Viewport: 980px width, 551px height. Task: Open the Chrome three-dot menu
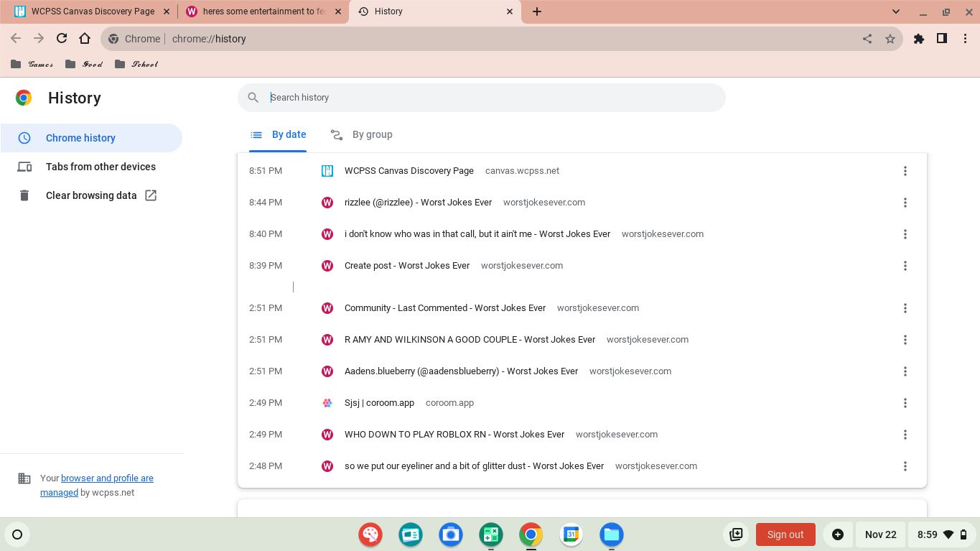pos(965,39)
